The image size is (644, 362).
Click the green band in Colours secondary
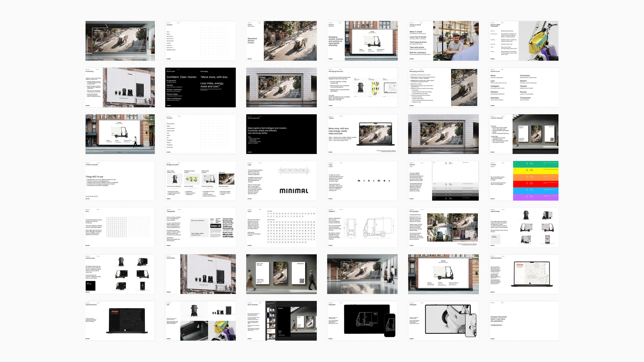536,164
